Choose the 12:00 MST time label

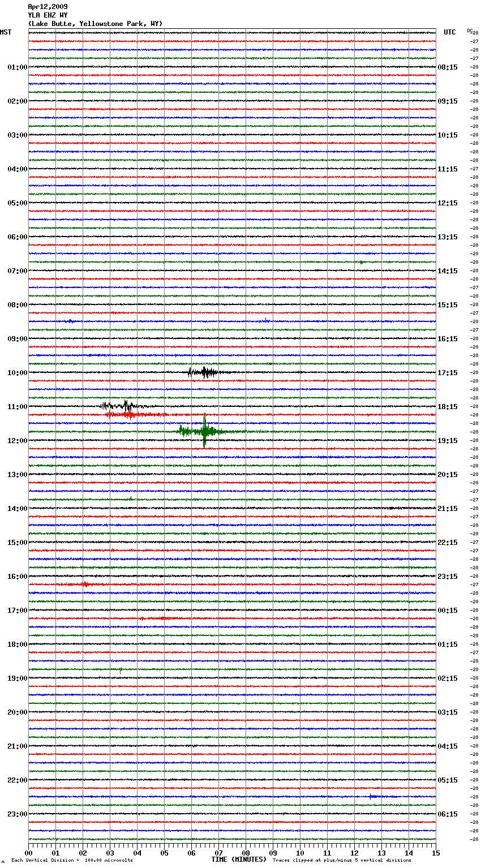pos(17,441)
